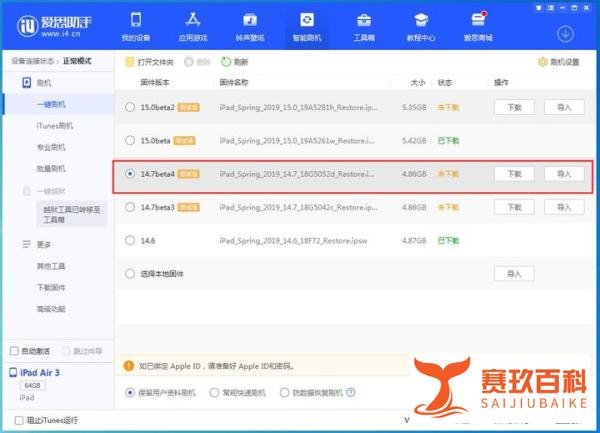
Task: Click the 越狱工具已转移至工具箱 notice
Action: (x=72, y=215)
